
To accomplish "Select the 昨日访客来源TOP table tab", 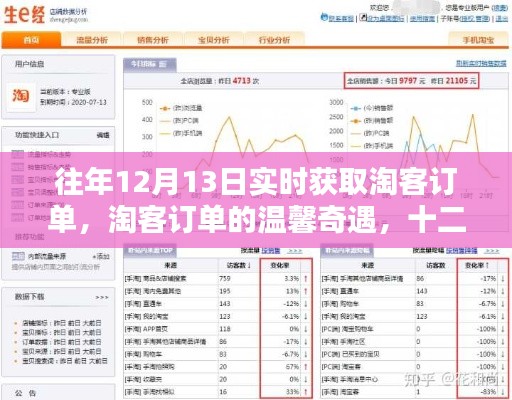I will tap(150, 251).
